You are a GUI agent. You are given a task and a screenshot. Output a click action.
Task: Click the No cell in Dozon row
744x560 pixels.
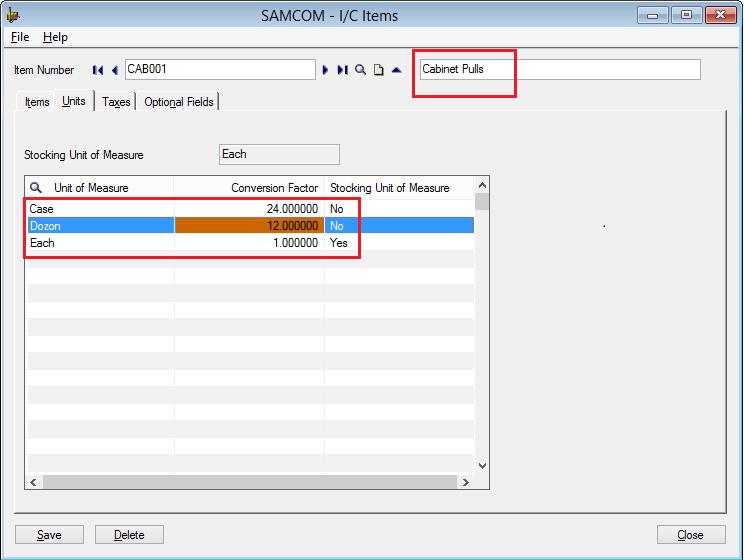399,226
